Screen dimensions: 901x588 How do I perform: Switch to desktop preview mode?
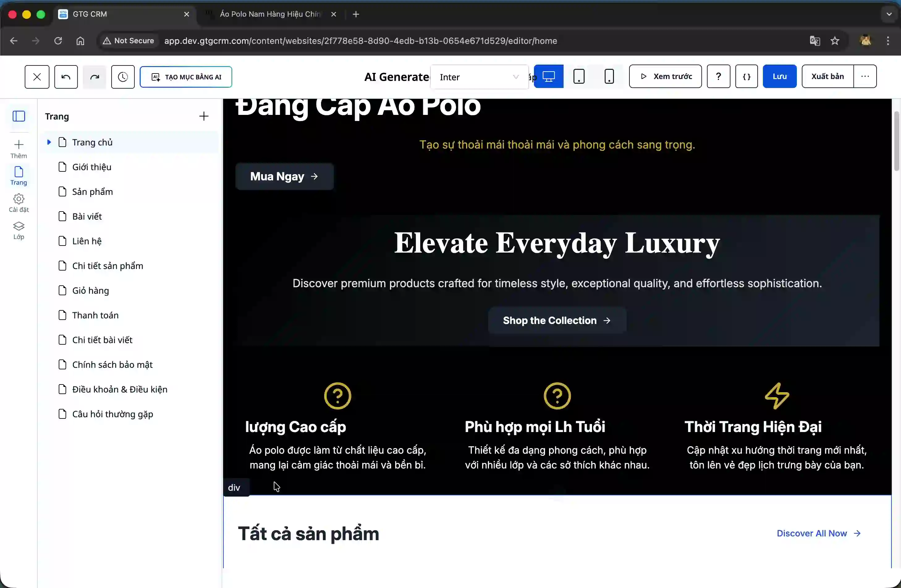tap(548, 76)
